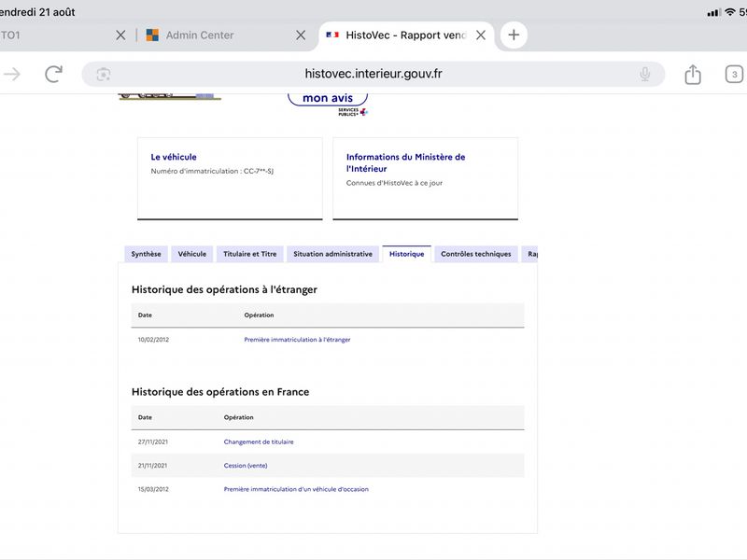Open the Titulaire et Titre tab
This screenshot has height=560, width=747.
tap(249, 254)
